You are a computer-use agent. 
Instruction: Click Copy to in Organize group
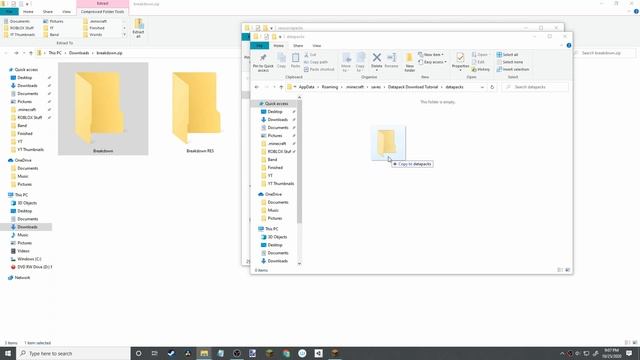tap(360, 62)
